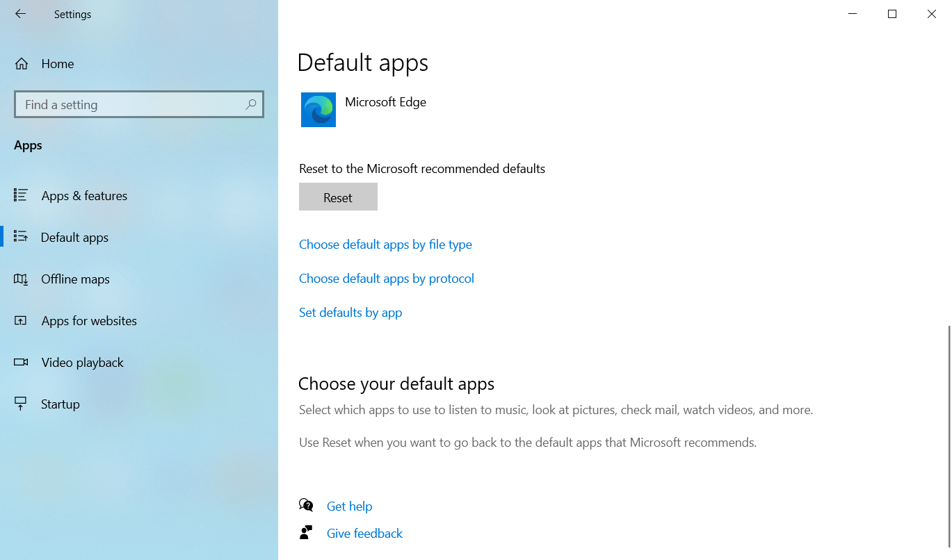Open the Home icon in sidebar

click(x=22, y=64)
